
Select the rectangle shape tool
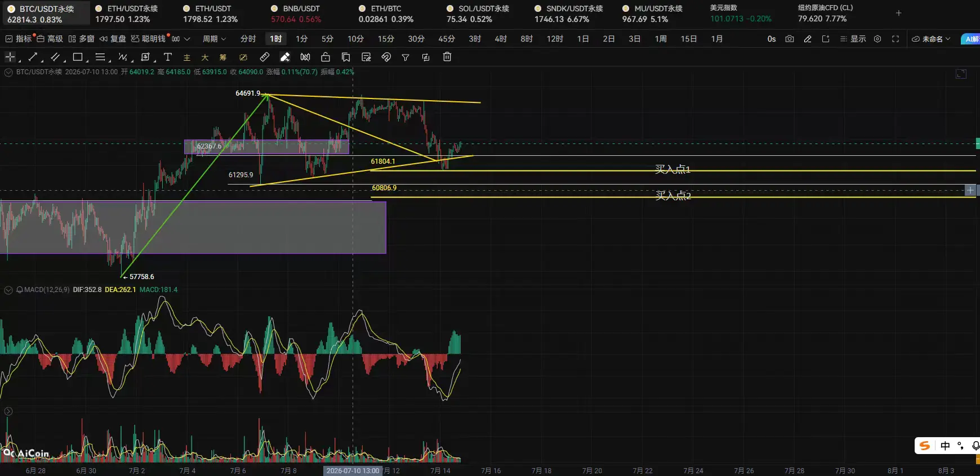tap(78, 57)
